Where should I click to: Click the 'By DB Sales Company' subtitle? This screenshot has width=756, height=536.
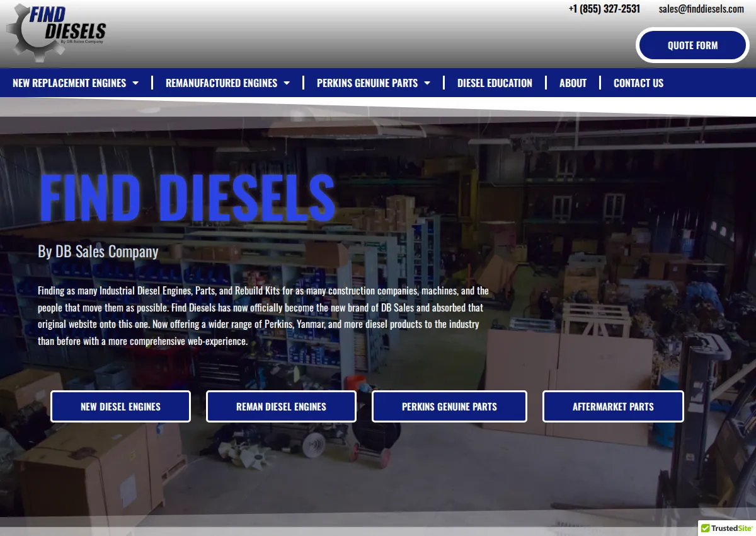98,252
